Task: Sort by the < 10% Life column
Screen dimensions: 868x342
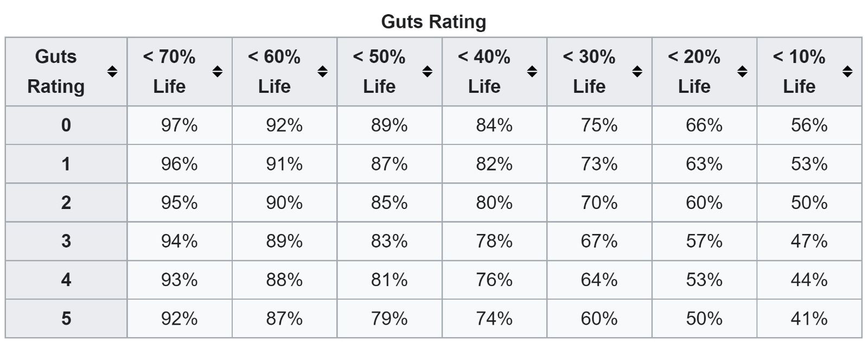Action: click(x=847, y=72)
